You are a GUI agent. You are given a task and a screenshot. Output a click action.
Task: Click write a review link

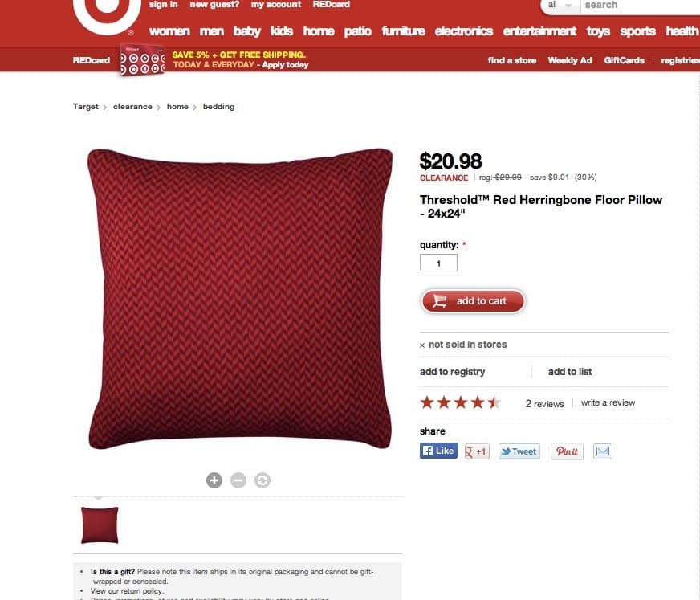pyautogui.click(x=608, y=402)
